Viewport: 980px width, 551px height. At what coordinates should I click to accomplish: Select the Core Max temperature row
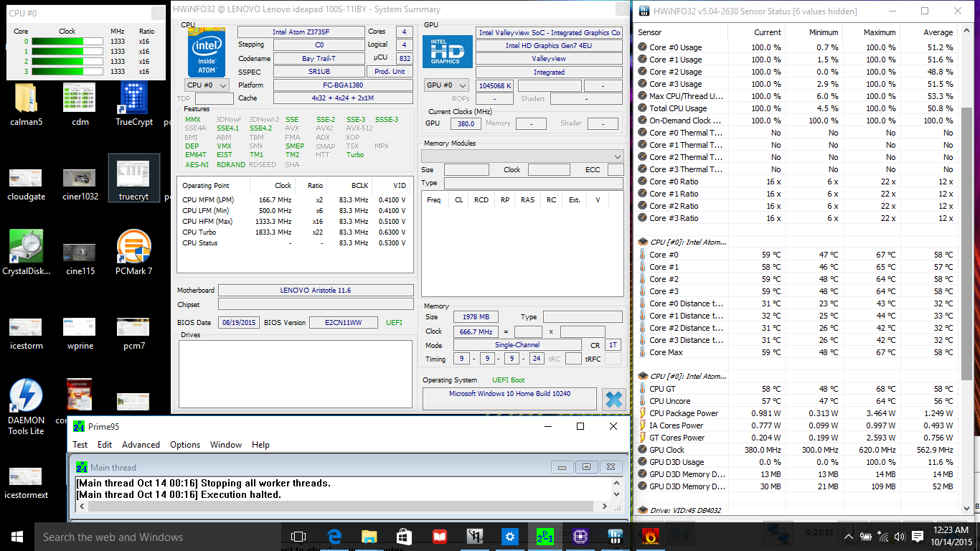coord(797,352)
